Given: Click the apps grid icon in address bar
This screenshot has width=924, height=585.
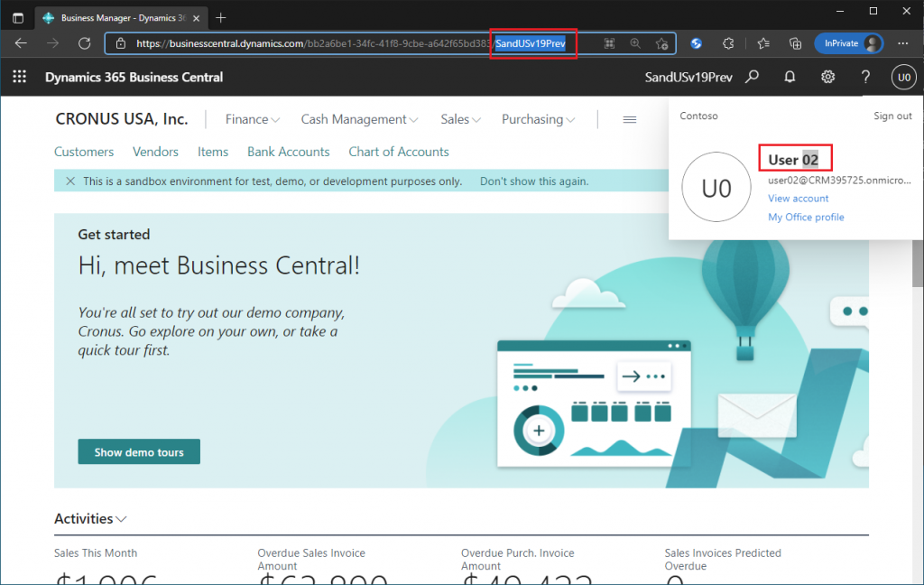Looking at the screenshot, I should (x=609, y=43).
